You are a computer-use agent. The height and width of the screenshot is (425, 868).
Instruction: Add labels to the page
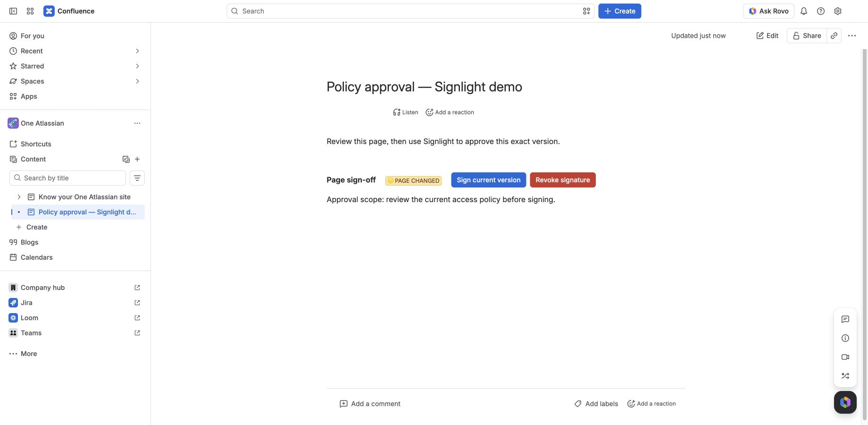pos(596,404)
